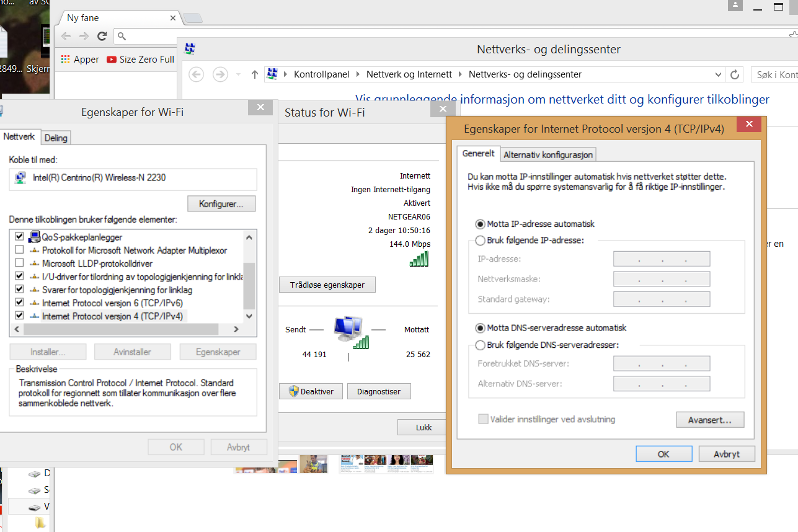Click the Control Panel address bar network icon
The height and width of the screenshot is (532, 798).
click(272, 74)
